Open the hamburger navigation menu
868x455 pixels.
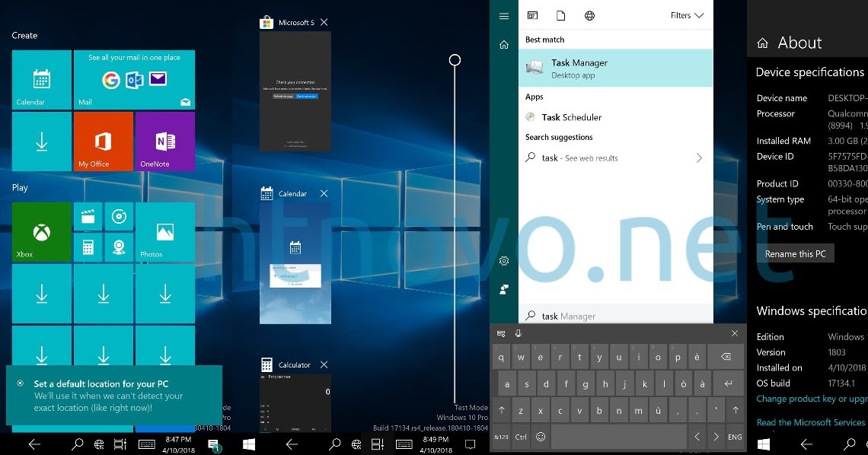[503, 15]
